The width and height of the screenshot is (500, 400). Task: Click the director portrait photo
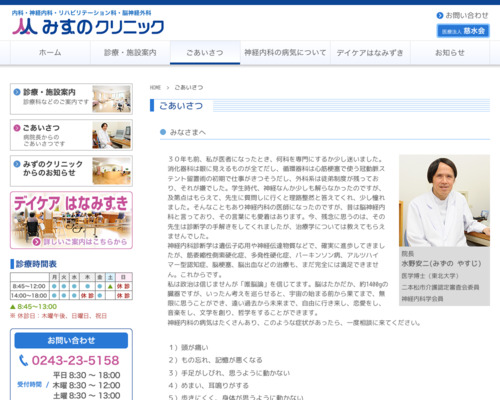tap(444, 201)
